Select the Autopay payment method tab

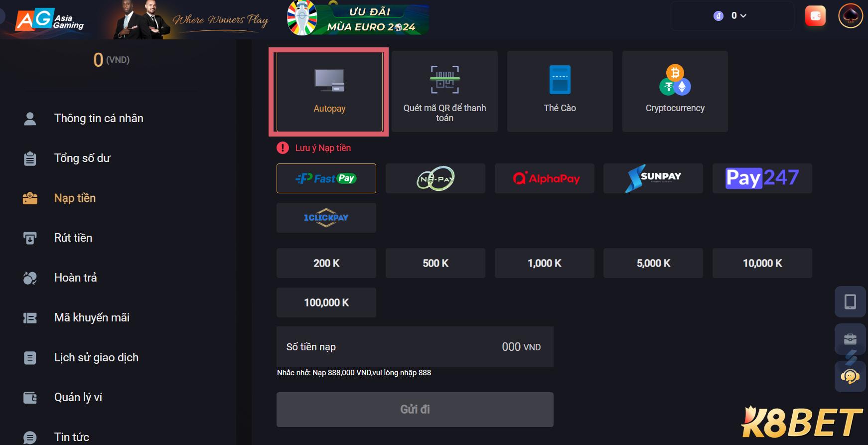(329, 92)
